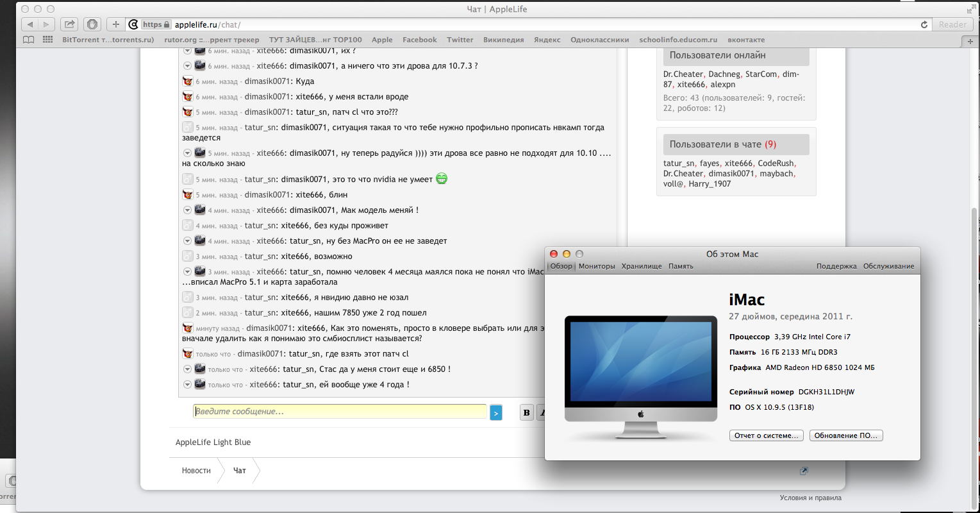Image resolution: width=980 pixels, height=513 pixels.
Task: Expand menu of last xite666 message
Action: [x=187, y=385]
